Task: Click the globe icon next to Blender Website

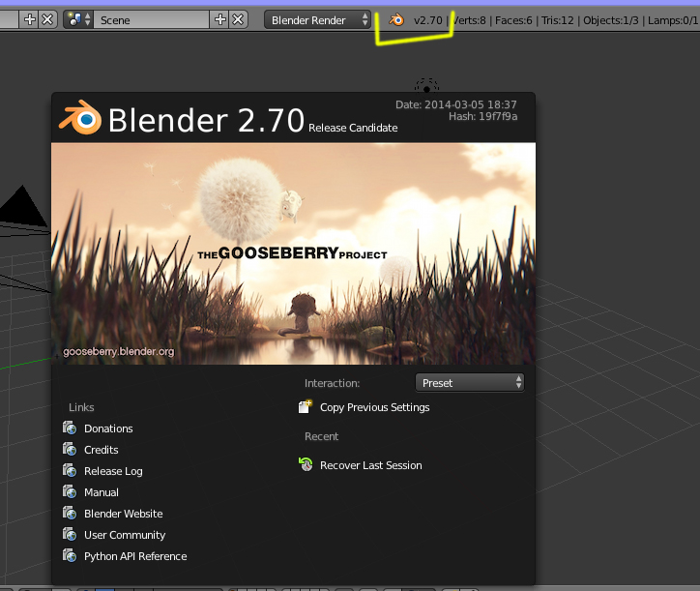Action: 70,513
